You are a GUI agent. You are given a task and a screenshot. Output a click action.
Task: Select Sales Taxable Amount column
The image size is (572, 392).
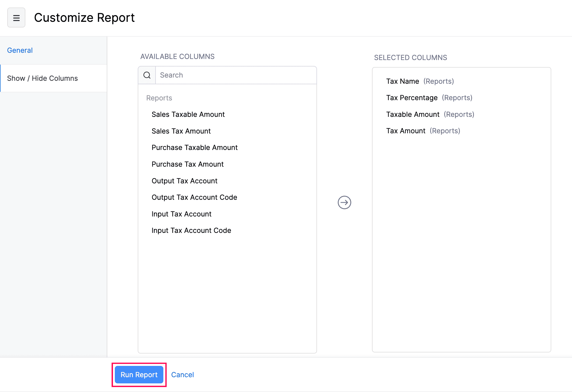(188, 114)
